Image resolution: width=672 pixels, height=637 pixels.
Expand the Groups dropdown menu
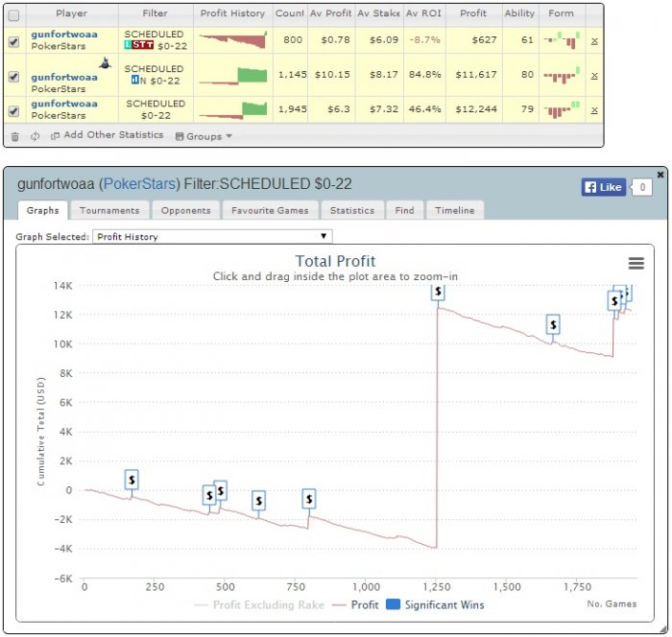(204, 136)
